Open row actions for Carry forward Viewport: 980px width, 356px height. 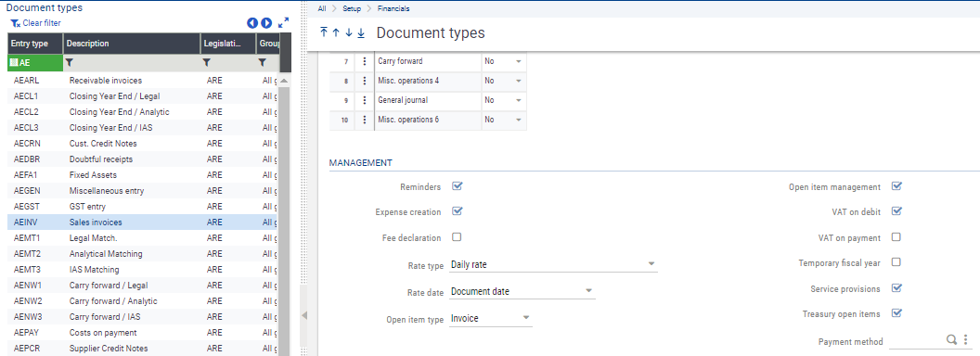[365, 62]
